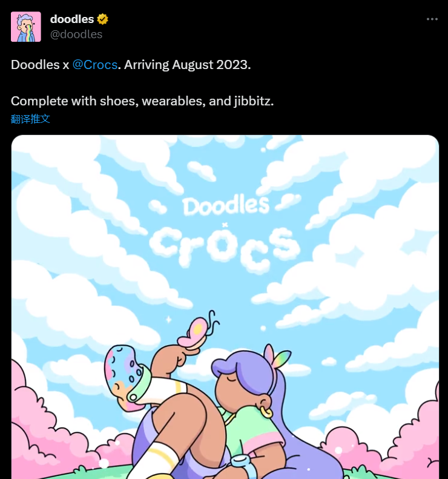Image resolution: width=448 pixels, height=479 pixels.
Task: Open the tweet's three-dot more menu
Action: click(432, 19)
